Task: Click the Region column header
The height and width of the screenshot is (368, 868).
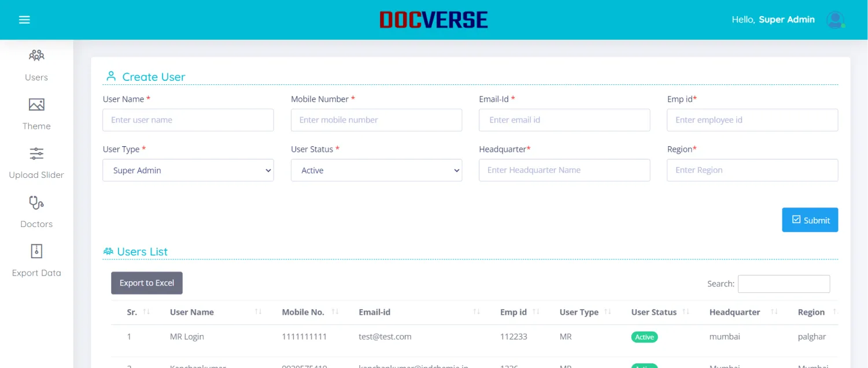Action: [811, 312]
